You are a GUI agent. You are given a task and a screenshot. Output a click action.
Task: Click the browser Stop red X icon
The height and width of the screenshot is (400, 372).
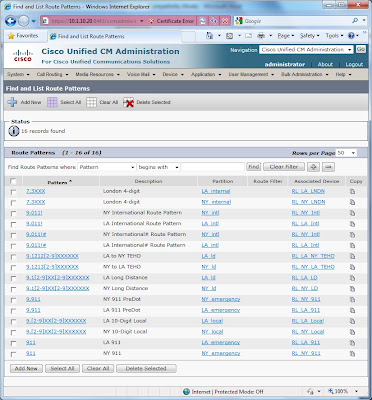(225, 21)
